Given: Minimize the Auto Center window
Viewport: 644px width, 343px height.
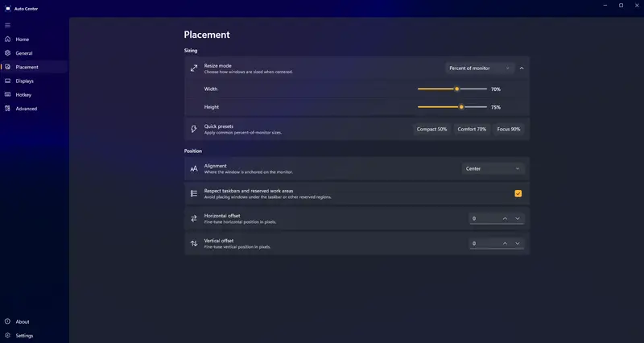Looking at the screenshot, I should pos(605,6).
